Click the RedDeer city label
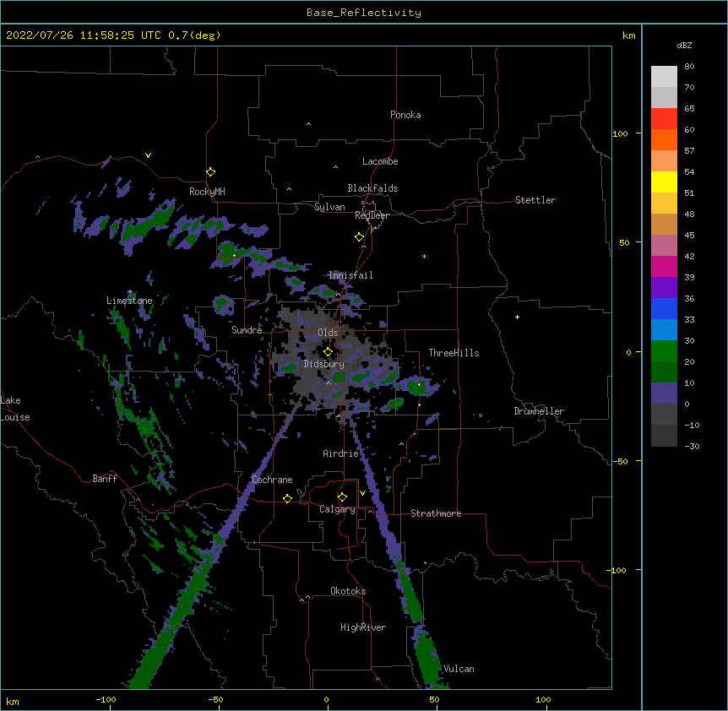This screenshot has height=711, width=728. click(x=372, y=215)
